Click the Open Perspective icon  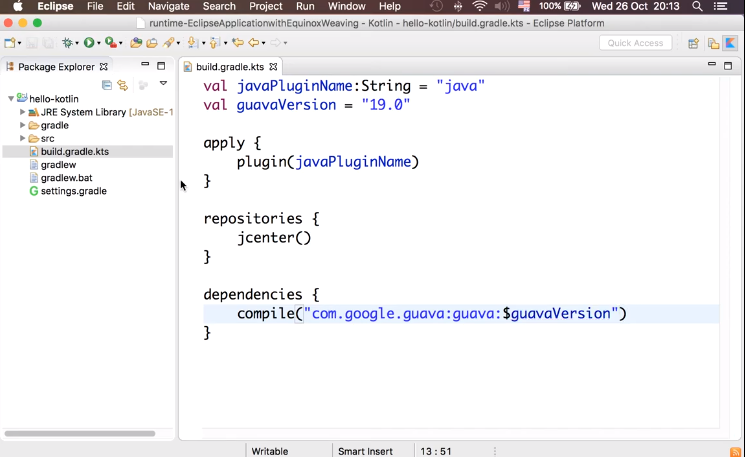[x=693, y=43]
